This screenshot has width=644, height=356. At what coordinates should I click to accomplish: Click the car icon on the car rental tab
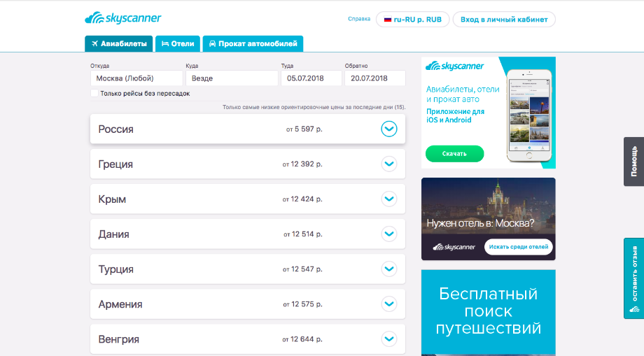pos(212,44)
